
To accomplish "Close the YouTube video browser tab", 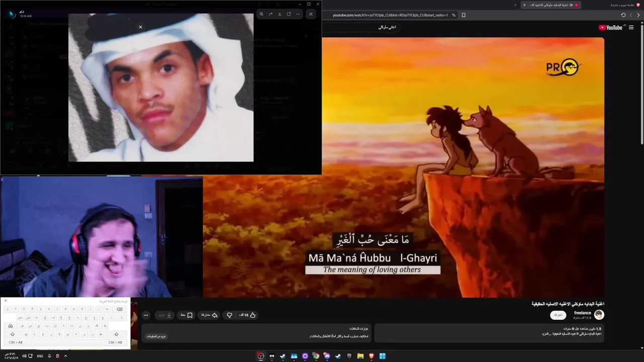I will point(524,5).
